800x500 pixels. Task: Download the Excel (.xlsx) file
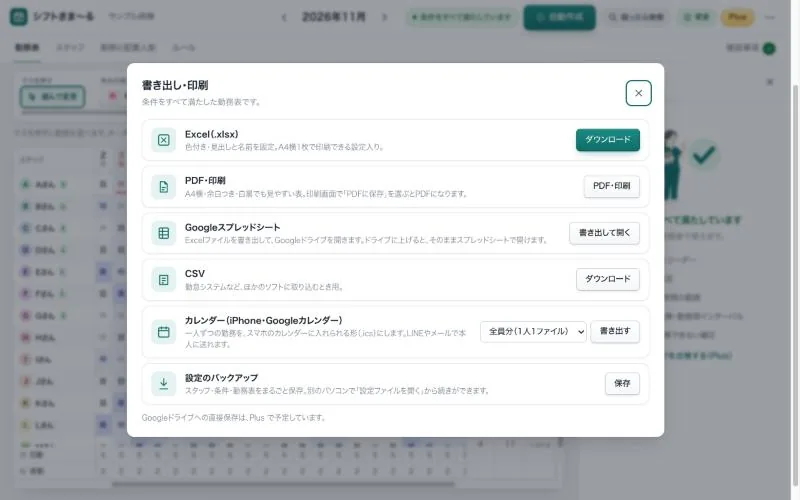(608, 140)
